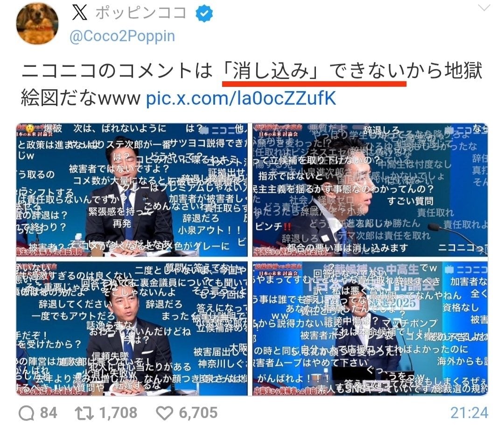Image resolution: width=504 pixels, height=425 pixels.
Task: Open the bottom-left debate screenshot
Action: tap(132, 328)
